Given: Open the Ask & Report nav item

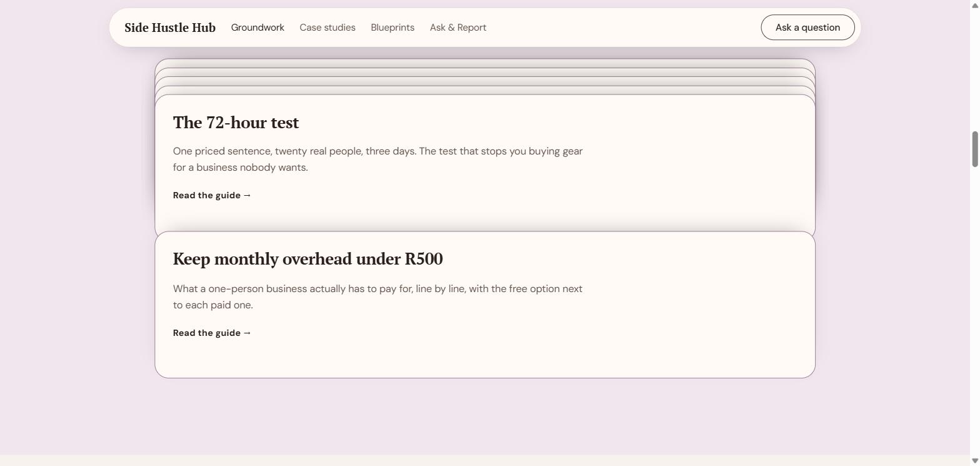Looking at the screenshot, I should coord(458,28).
